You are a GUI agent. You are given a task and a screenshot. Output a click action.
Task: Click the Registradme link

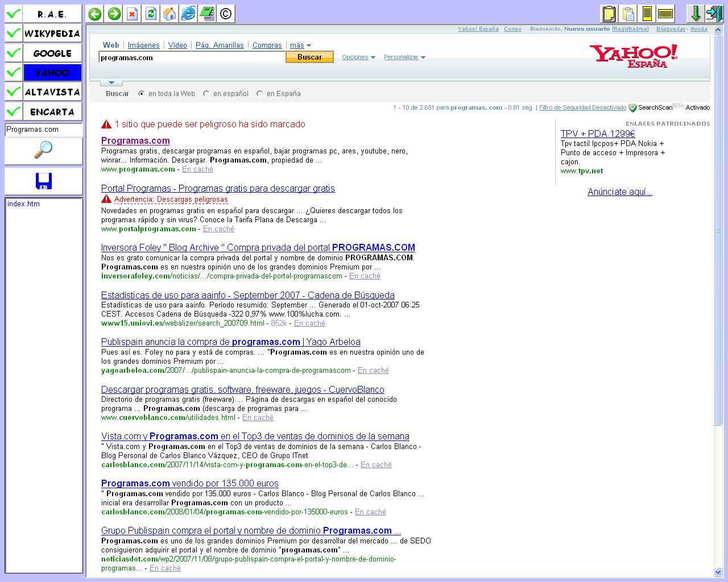tap(631, 29)
